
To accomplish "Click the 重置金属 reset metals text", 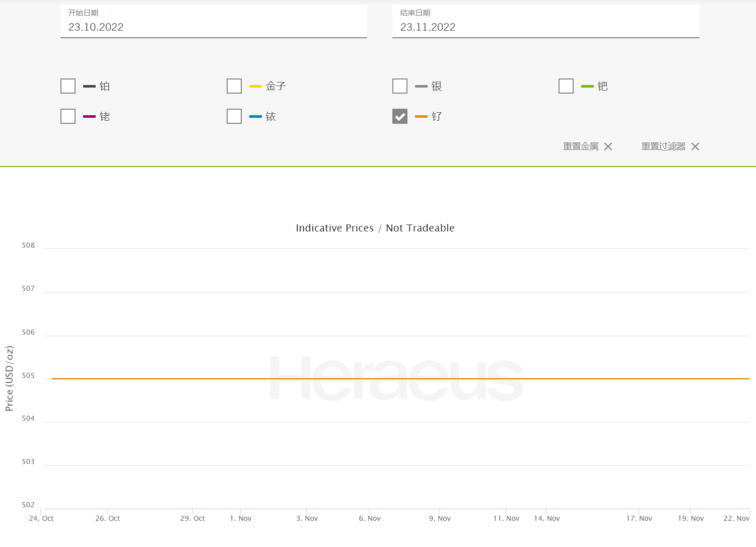I will click(x=581, y=146).
